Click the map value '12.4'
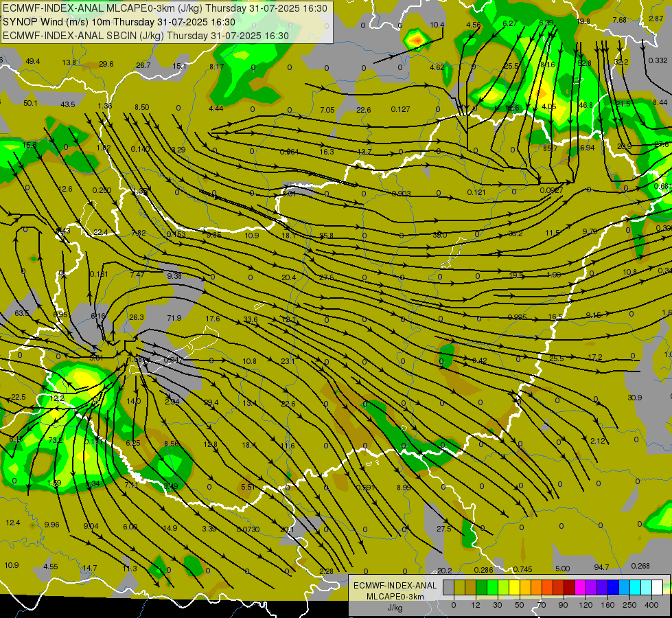672x618 pixels. click(x=13, y=523)
